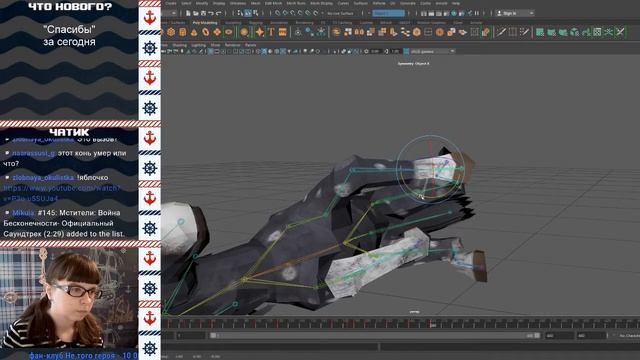This screenshot has width=640, height=360.
Task: Select the Multi-Cut tool in shelf
Action: pyautogui.click(x=501, y=32)
